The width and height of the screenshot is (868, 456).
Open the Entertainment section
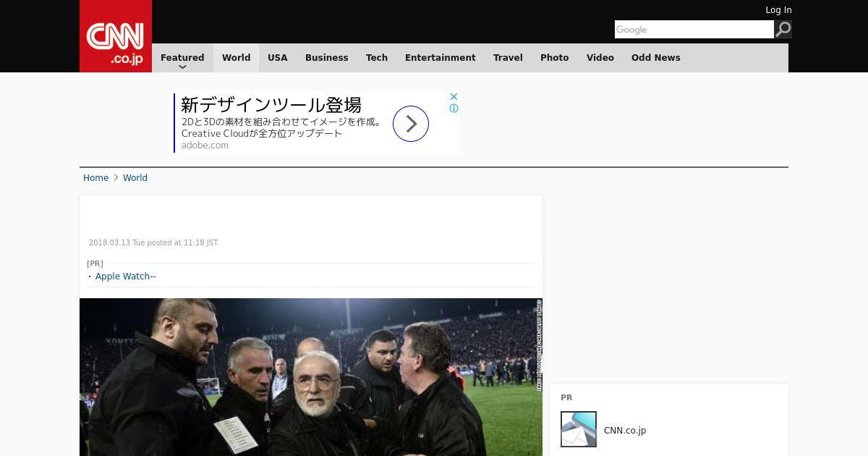point(441,58)
